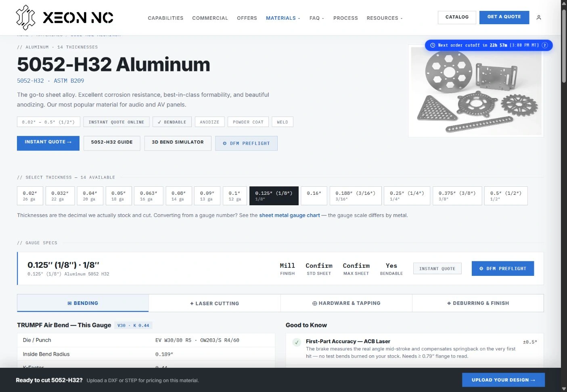Select the 0.032" 22 ga thickness

point(60,196)
